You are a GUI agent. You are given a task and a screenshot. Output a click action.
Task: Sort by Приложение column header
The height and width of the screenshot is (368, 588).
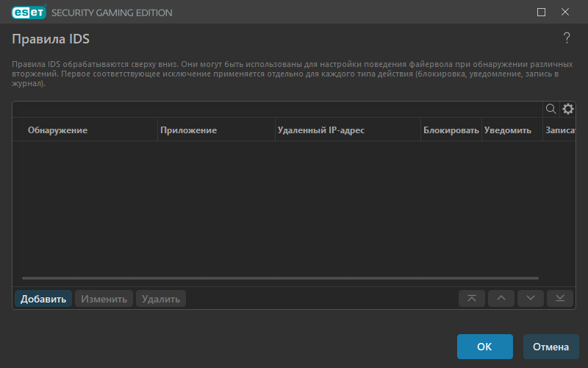click(216, 130)
